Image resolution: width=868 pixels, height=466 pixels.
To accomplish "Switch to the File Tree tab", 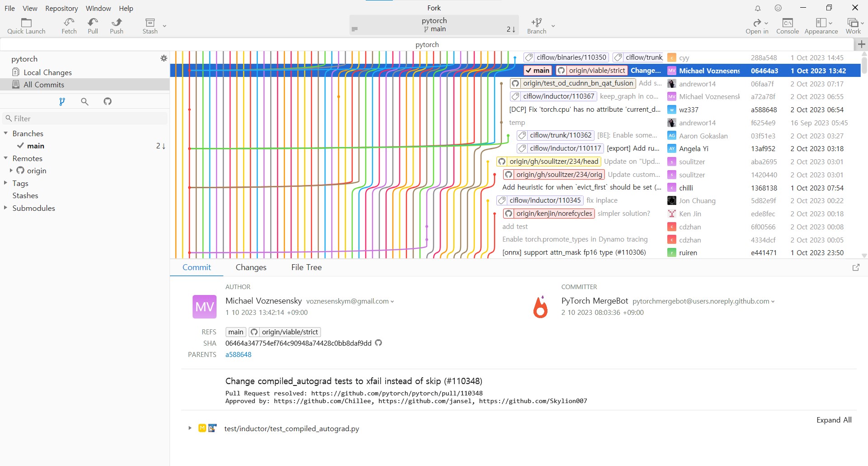I will point(307,267).
